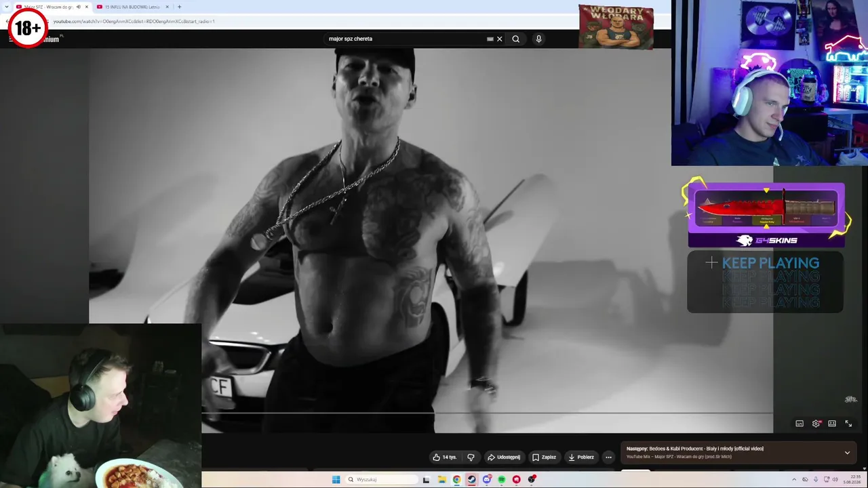
Task: Click the browser address bar URL
Action: pyautogui.click(x=134, y=21)
